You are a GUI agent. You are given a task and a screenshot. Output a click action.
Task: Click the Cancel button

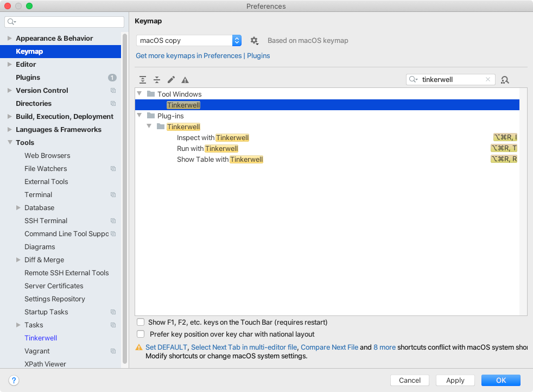[410, 380]
